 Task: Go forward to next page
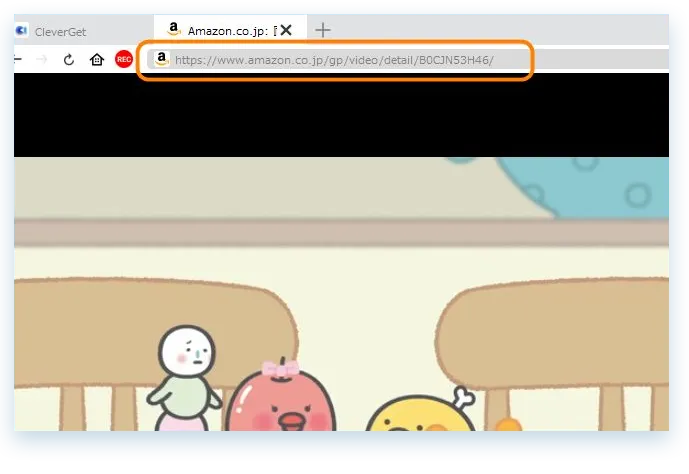42,59
